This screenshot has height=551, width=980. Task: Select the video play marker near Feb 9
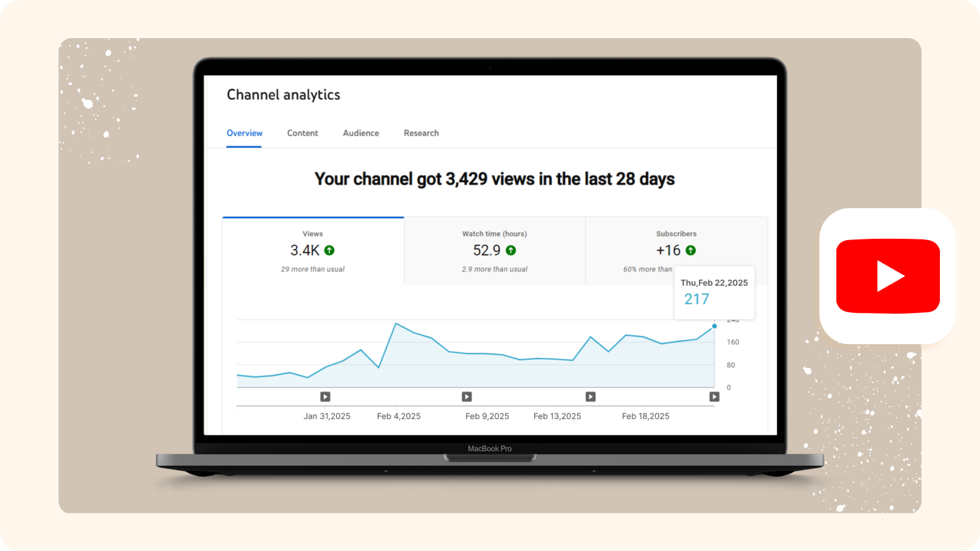[467, 397]
